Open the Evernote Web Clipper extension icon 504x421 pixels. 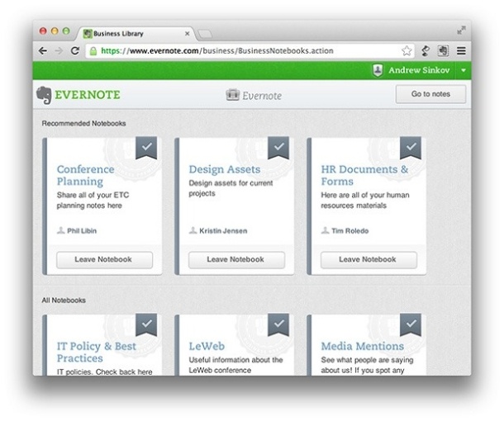point(443,50)
